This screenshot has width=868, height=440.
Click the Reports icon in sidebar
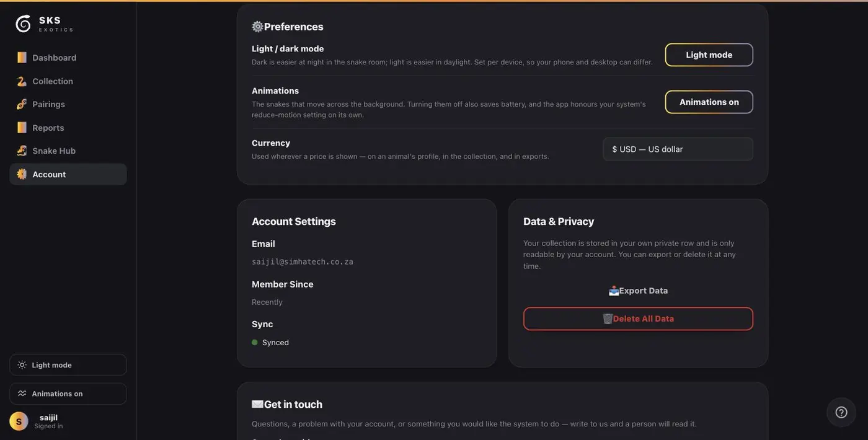22,128
